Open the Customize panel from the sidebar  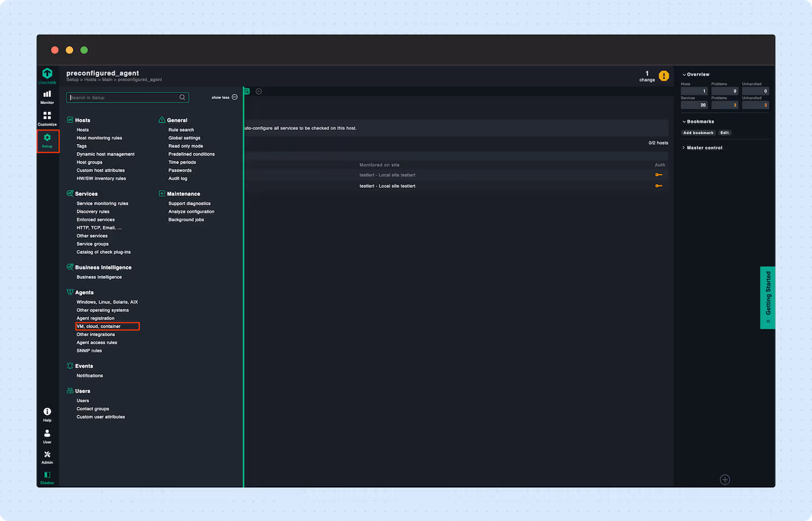point(47,119)
